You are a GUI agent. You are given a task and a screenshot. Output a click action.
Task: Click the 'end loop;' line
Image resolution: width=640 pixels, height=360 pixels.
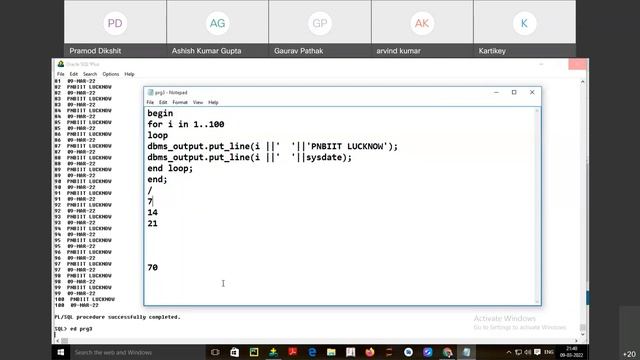pos(170,168)
